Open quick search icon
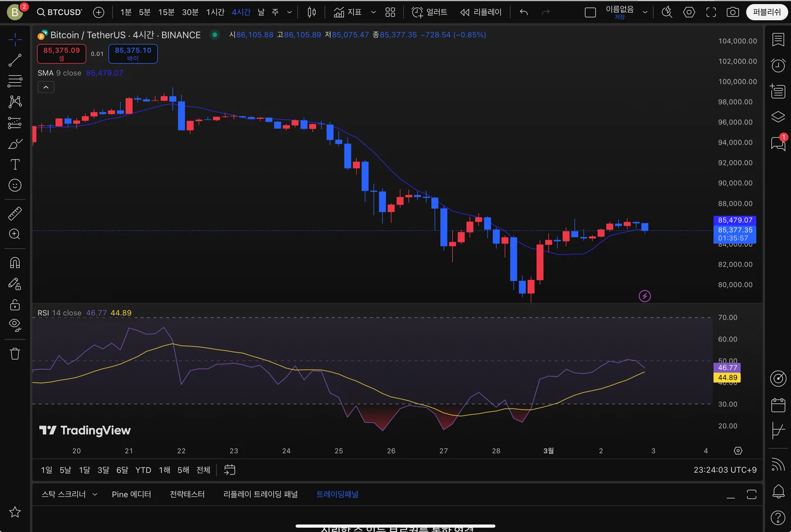The height and width of the screenshot is (532, 791). 667,12
